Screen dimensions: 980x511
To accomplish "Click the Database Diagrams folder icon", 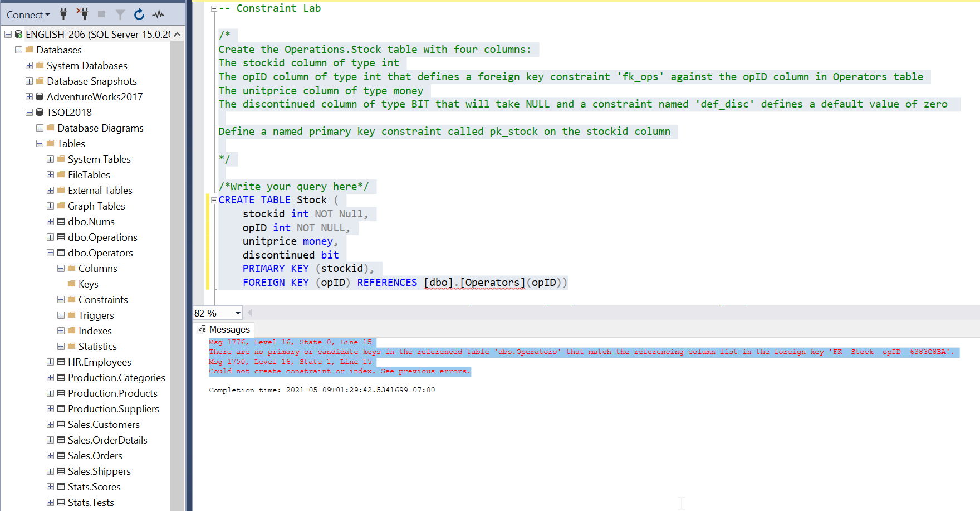I will (51, 128).
